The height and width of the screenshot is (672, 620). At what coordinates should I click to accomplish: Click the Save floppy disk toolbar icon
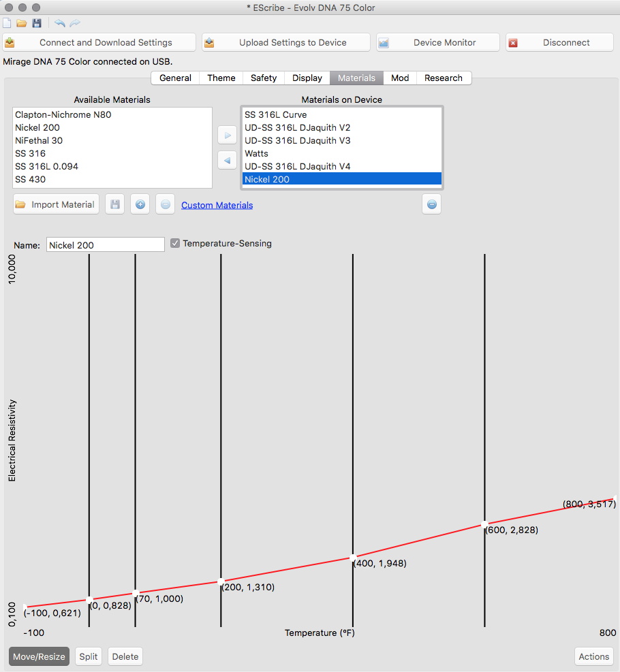pyautogui.click(x=37, y=23)
